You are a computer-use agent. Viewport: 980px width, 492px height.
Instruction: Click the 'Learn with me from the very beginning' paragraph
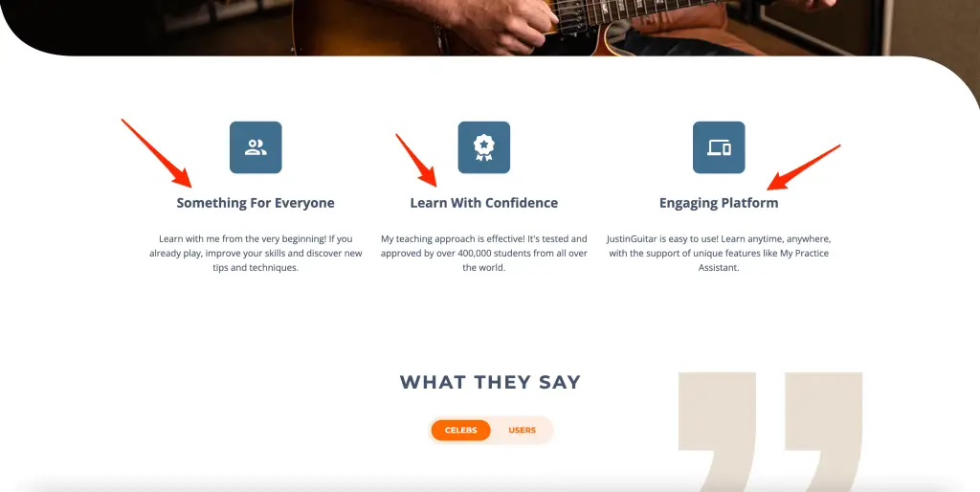click(256, 254)
